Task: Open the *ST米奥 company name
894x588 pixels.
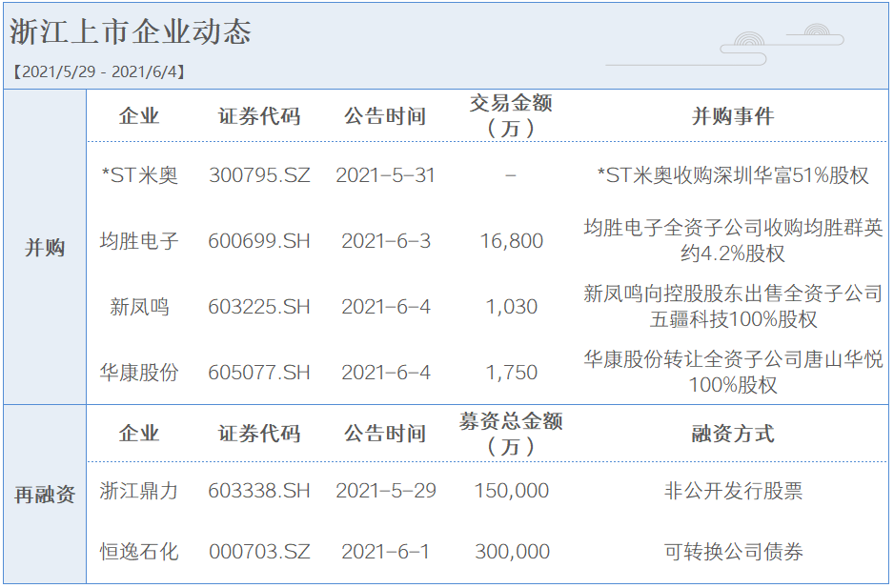Action: [x=139, y=176]
